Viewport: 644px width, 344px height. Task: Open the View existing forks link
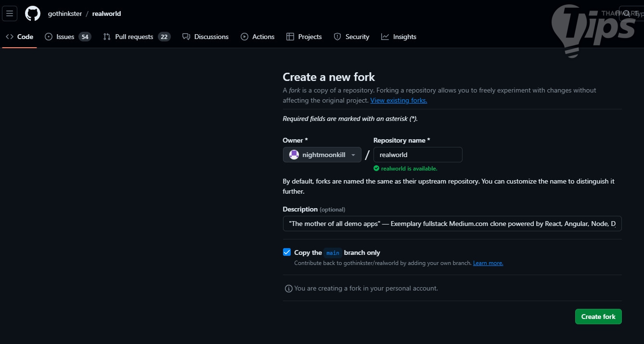click(399, 100)
